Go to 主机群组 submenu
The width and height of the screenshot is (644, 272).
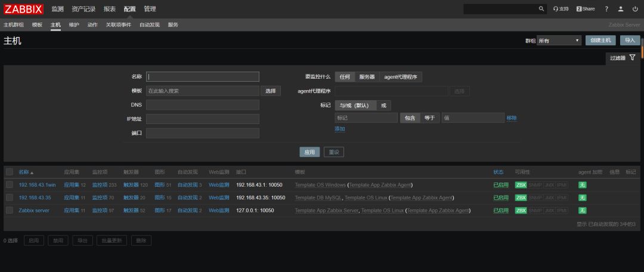tap(14, 24)
